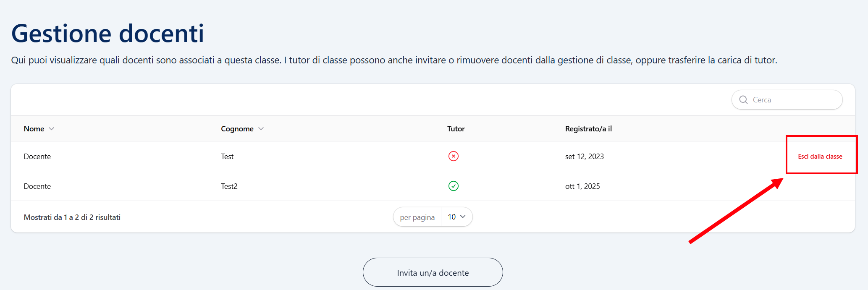Image resolution: width=868 pixels, height=290 pixels.
Task: Select the surname Test2 cell
Action: 229,186
